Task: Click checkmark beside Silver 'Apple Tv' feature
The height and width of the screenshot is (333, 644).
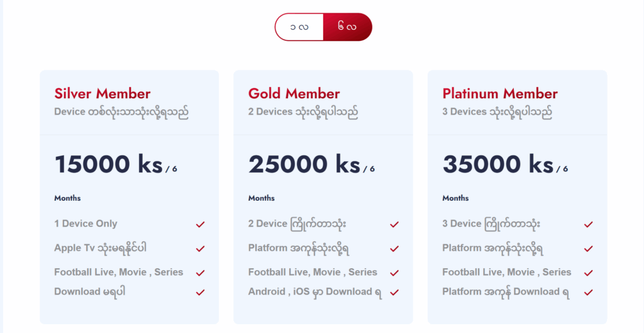Action: [200, 249]
